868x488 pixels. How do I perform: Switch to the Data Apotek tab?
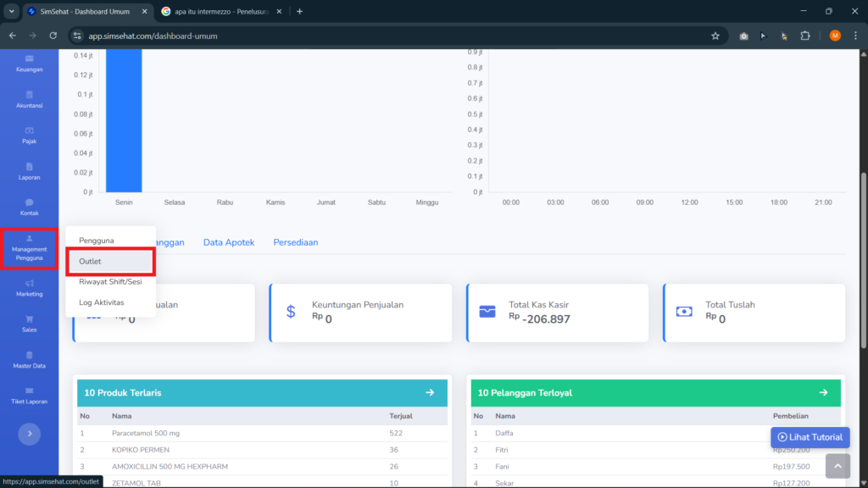point(229,242)
